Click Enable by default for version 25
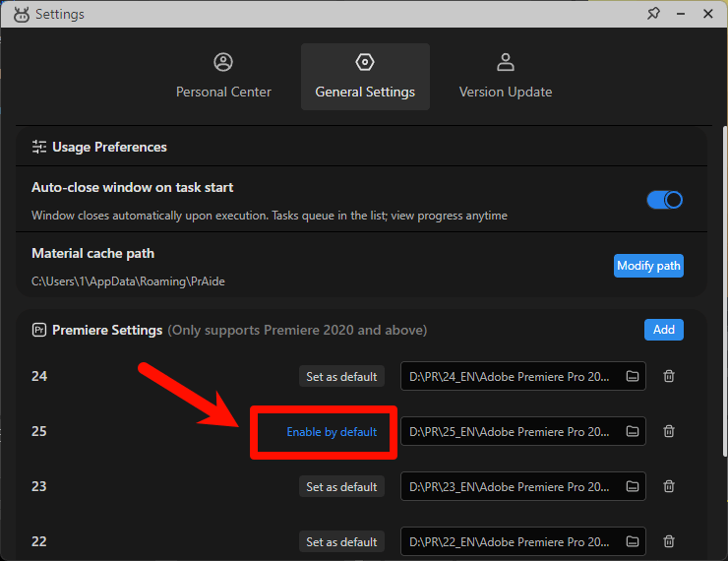The height and width of the screenshot is (561, 728). (332, 432)
